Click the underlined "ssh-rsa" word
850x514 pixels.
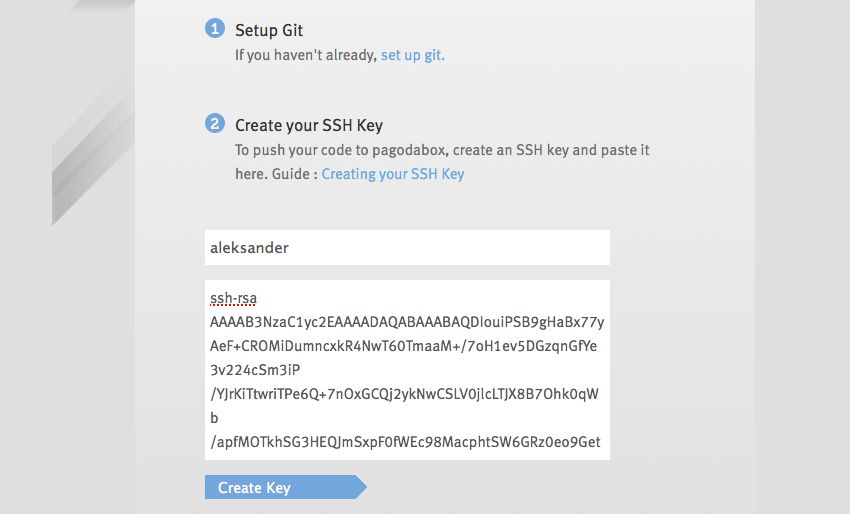tap(234, 299)
